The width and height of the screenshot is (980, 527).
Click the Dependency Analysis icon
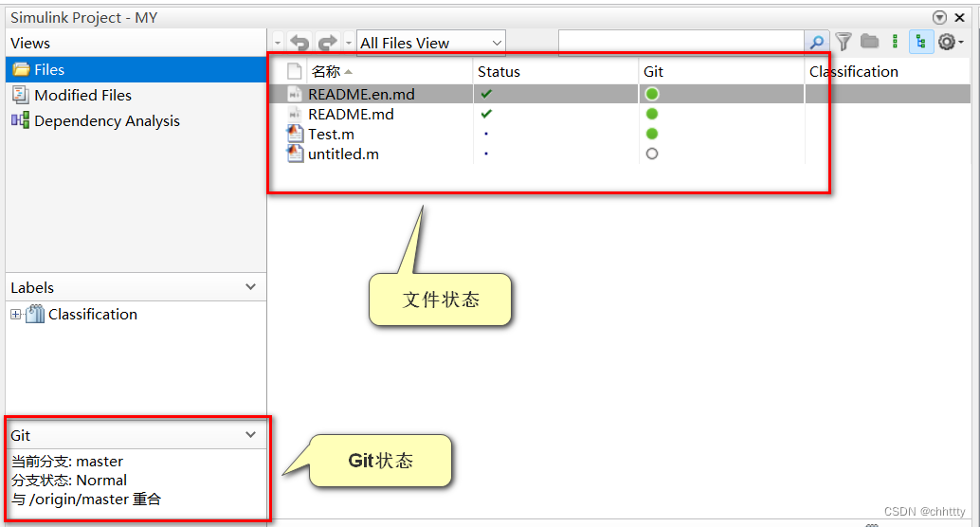pyautogui.click(x=21, y=120)
